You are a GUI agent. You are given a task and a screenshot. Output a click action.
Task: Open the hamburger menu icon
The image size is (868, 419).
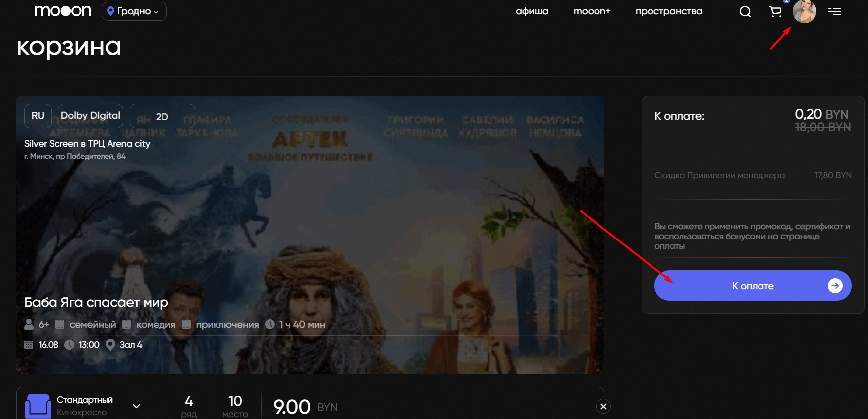(x=834, y=11)
